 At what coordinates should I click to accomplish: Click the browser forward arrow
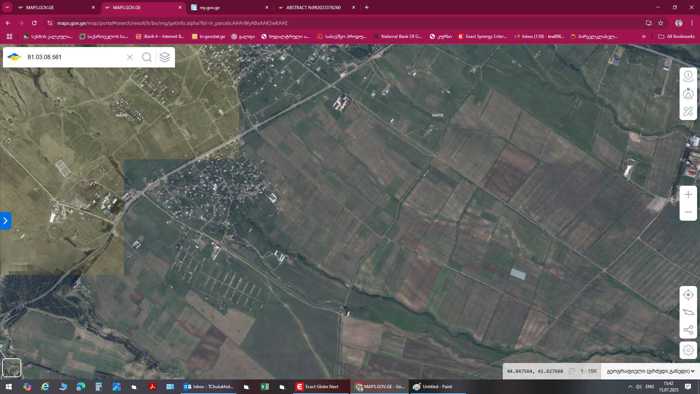(21, 23)
